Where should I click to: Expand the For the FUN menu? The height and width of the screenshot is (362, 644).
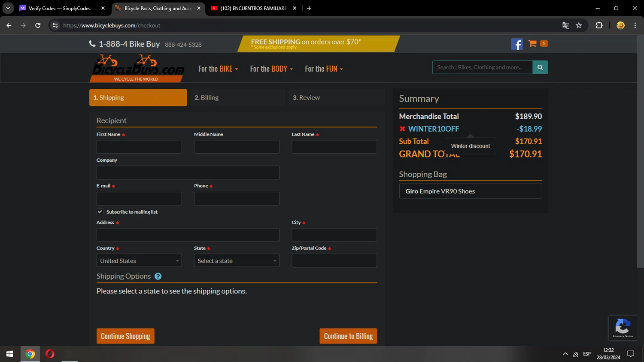click(x=324, y=69)
